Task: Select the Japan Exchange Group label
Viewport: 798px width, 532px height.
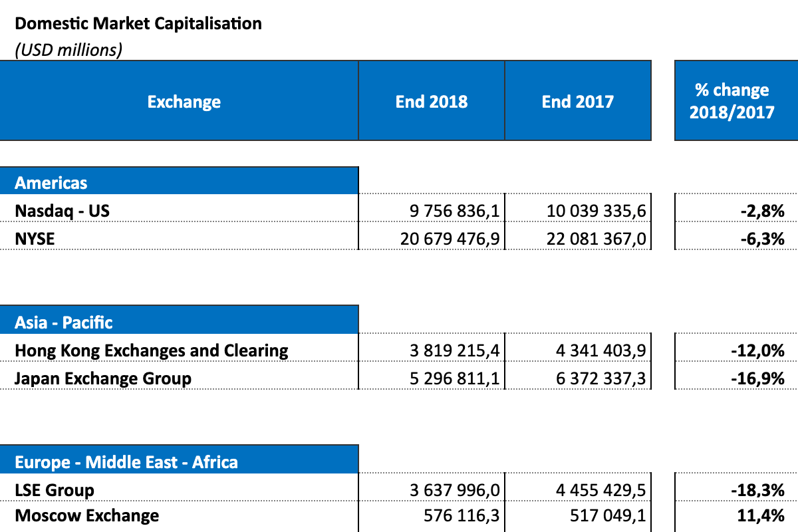Action: pos(103,378)
